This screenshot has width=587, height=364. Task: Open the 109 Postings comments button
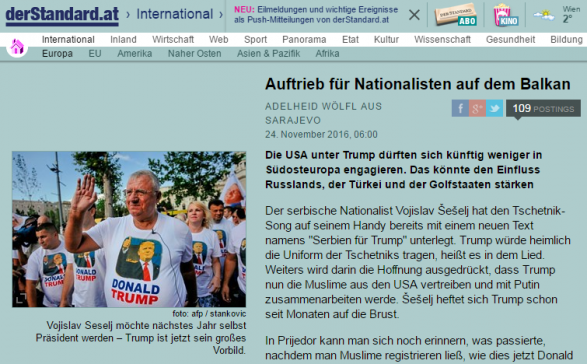click(x=543, y=109)
